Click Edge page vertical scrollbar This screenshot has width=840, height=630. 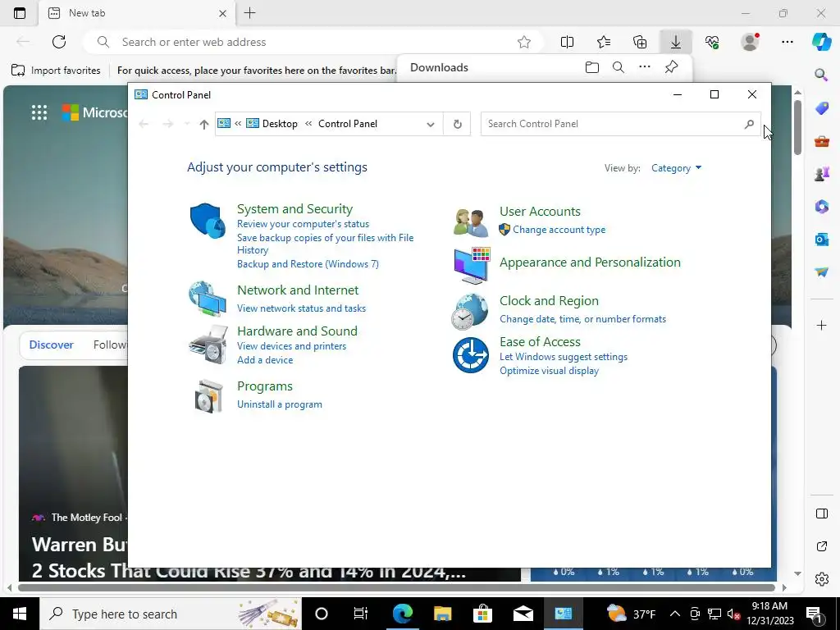[797, 128]
